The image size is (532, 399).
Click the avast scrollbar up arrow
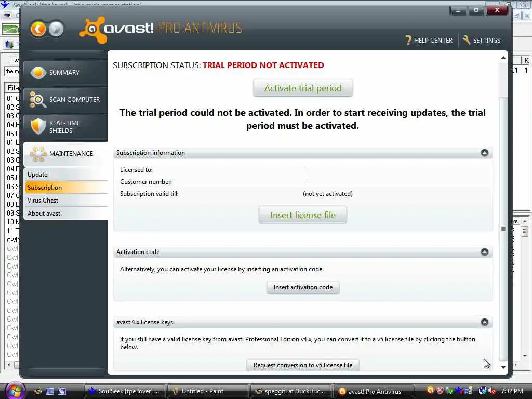[x=503, y=58]
